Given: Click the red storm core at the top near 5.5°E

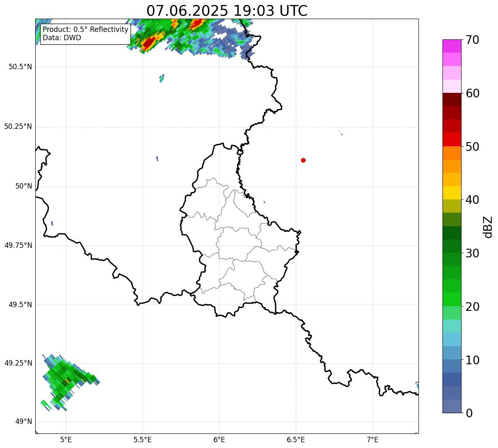Looking at the screenshot, I should [149, 43].
